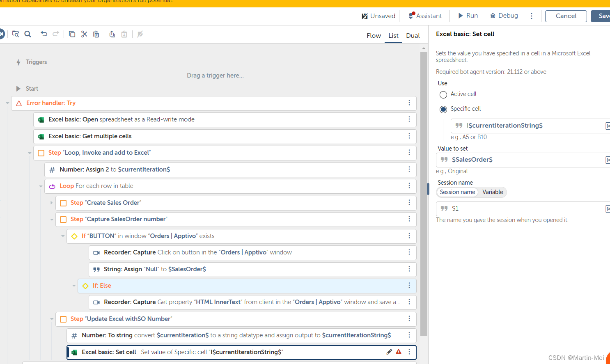Screen dimensions: 610x364
Task: Select the Active cell radio option
Action: pyautogui.click(x=443, y=95)
